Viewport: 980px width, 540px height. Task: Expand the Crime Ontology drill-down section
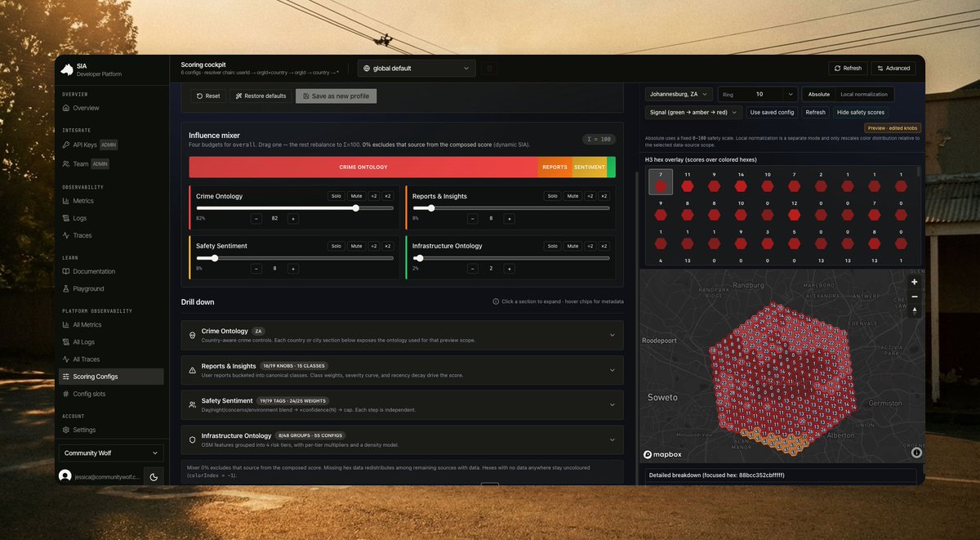pyautogui.click(x=402, y=335)
